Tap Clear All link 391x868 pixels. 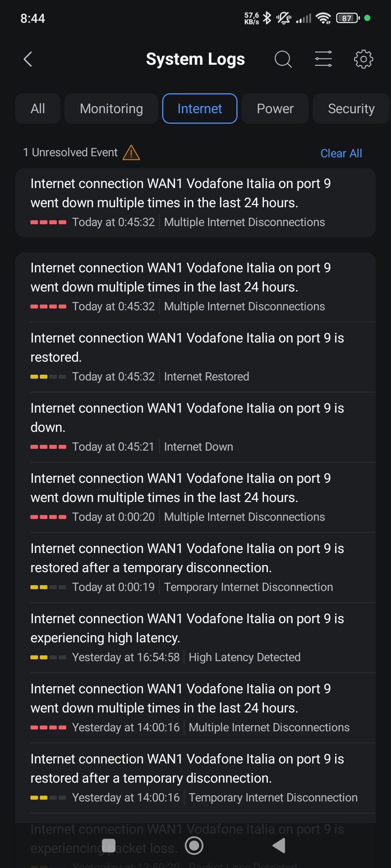point(341,153)
